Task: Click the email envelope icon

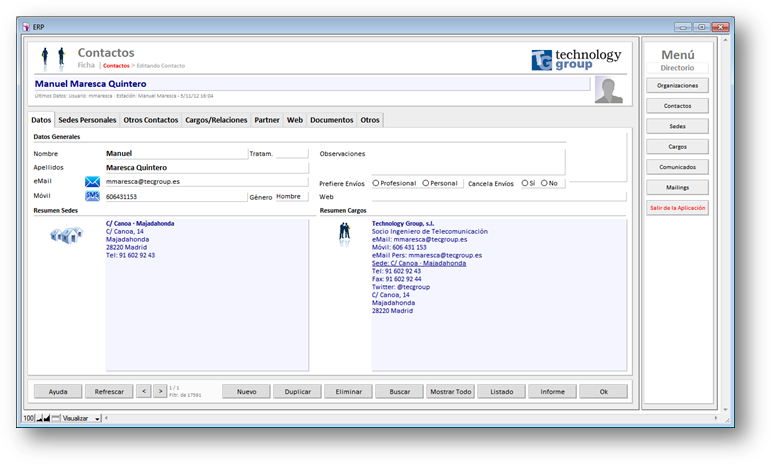Action: [x=93, y=182]
